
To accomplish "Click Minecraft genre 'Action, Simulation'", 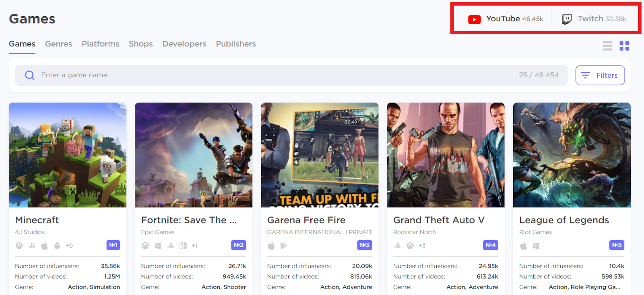I will click(x=94, y=287).
